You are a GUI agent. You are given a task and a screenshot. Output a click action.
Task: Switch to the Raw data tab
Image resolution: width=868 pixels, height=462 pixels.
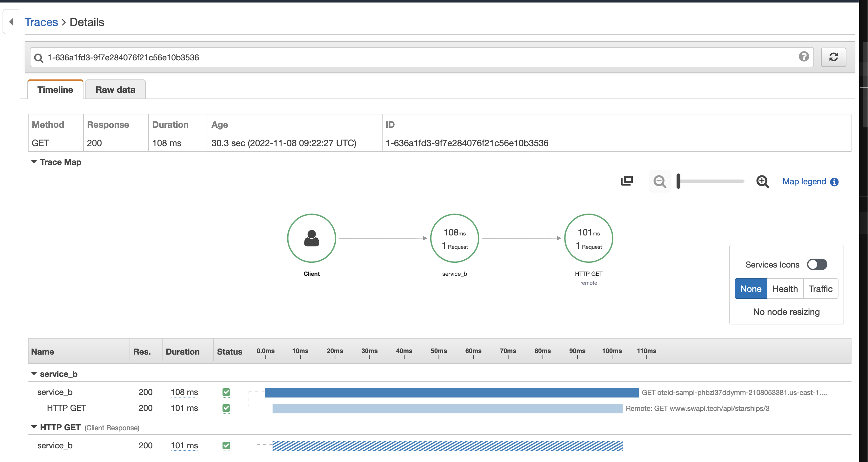[115, 90]
